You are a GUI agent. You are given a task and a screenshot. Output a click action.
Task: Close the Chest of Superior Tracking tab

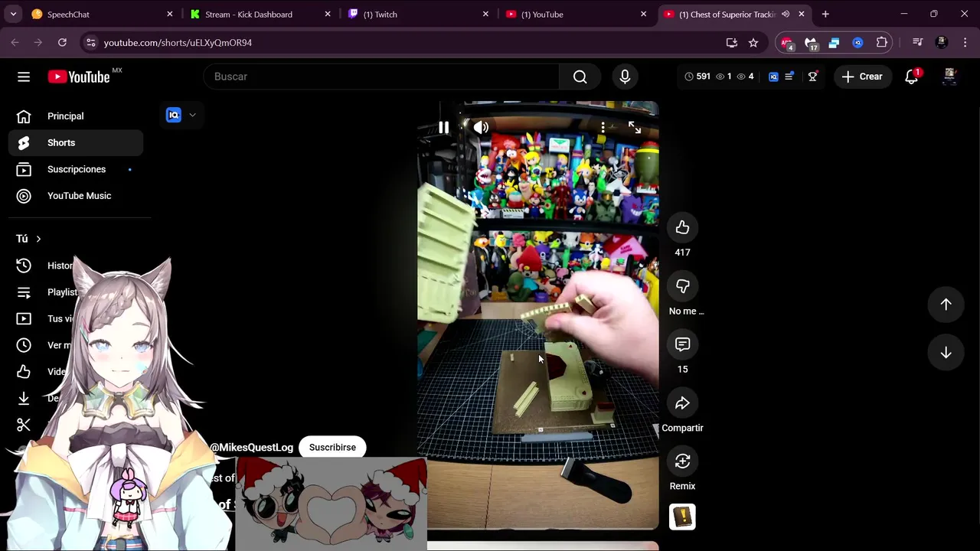[802, 14]
